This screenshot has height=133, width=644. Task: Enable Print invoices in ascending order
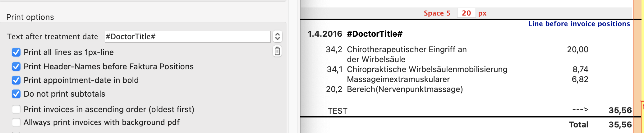(16, 109)
